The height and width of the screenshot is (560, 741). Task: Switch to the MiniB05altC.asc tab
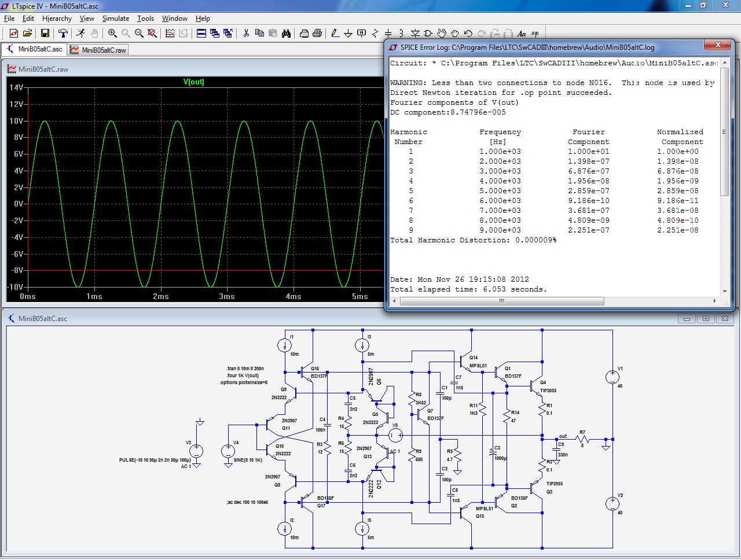point(34,49)
